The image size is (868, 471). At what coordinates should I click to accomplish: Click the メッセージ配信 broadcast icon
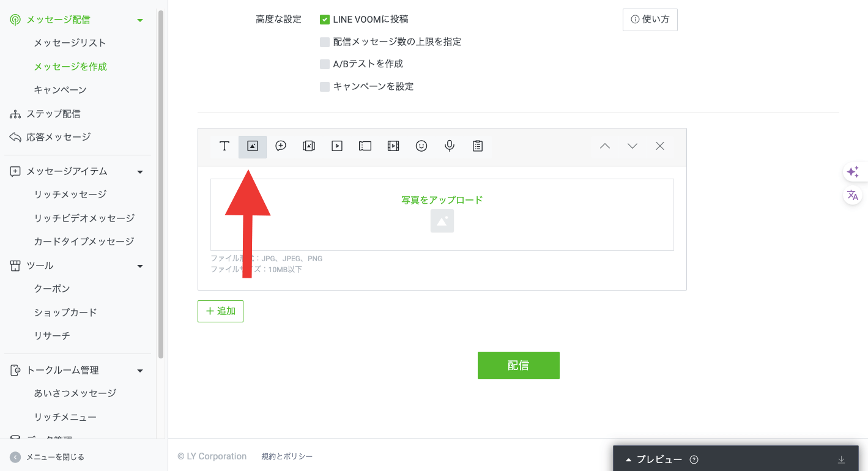(x=15, y=20)
